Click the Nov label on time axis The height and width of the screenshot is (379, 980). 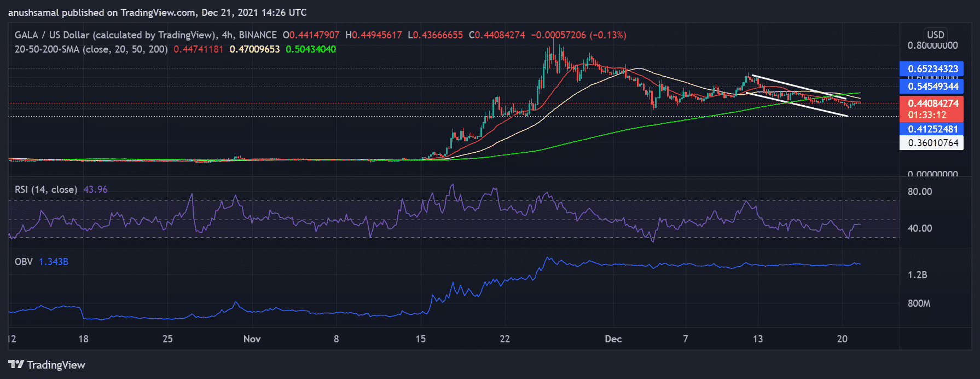pos(252,339)
